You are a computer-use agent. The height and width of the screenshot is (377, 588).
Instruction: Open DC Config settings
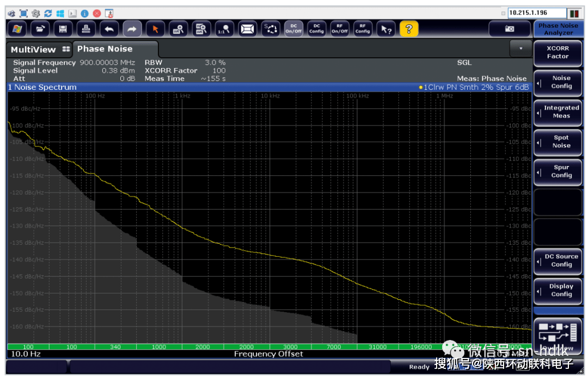(x=316, y=29)
